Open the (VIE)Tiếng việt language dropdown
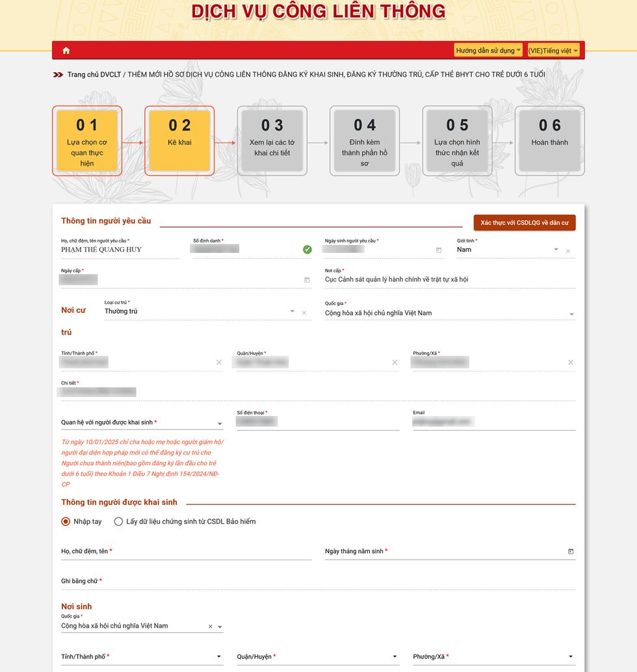This screenshot has width=637, height=672. tap(553, 51)
